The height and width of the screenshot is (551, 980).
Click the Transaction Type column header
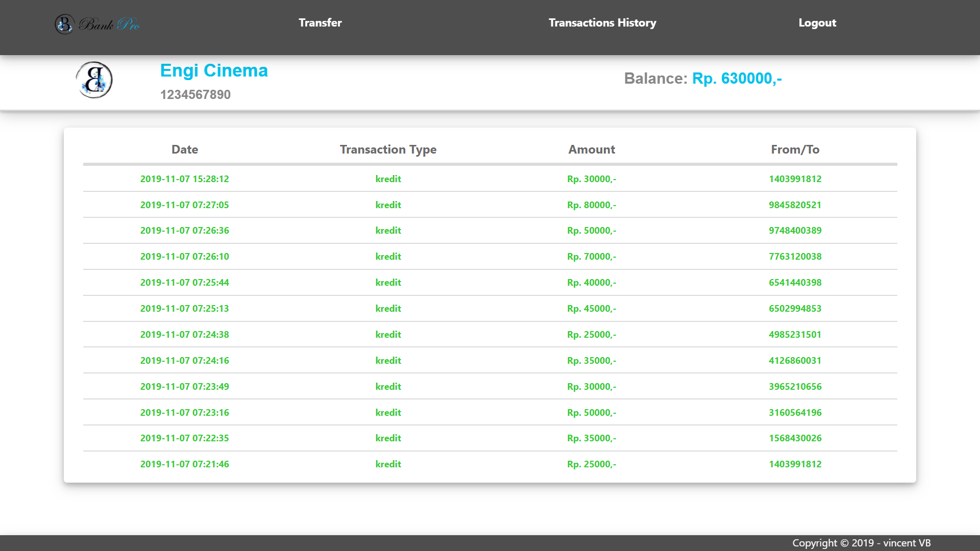click(x=388, y=149)
